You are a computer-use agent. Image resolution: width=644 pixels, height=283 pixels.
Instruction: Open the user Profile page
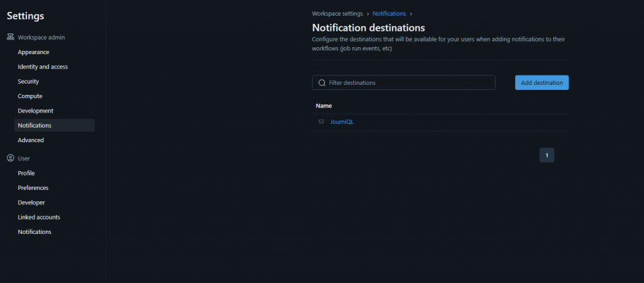[x=26, y=173]
